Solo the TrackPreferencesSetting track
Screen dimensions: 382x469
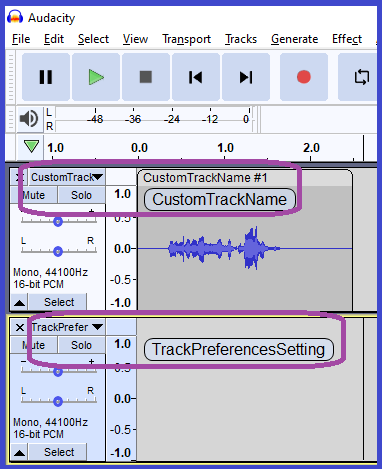(x=81, y=345)
